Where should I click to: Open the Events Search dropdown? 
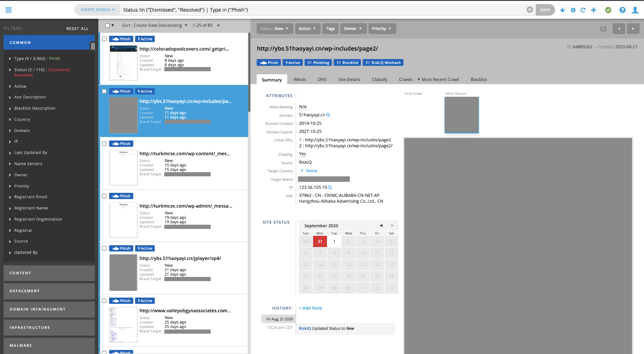tap(97, 10)
